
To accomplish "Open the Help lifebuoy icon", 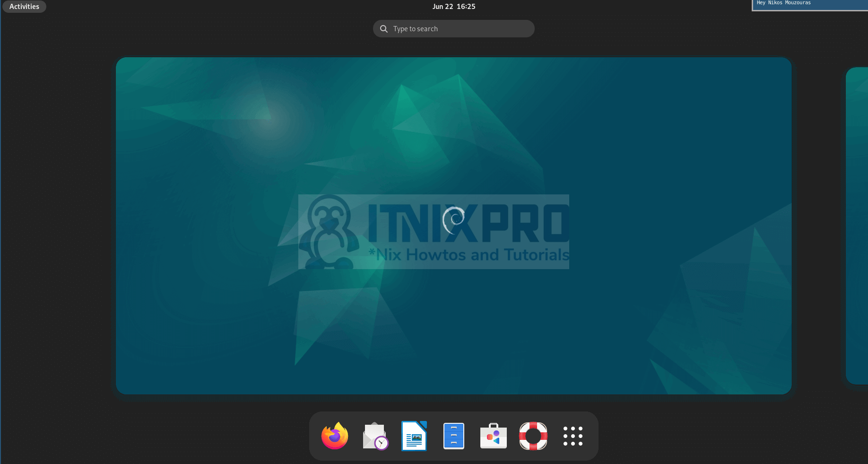I will pos(533,436).
